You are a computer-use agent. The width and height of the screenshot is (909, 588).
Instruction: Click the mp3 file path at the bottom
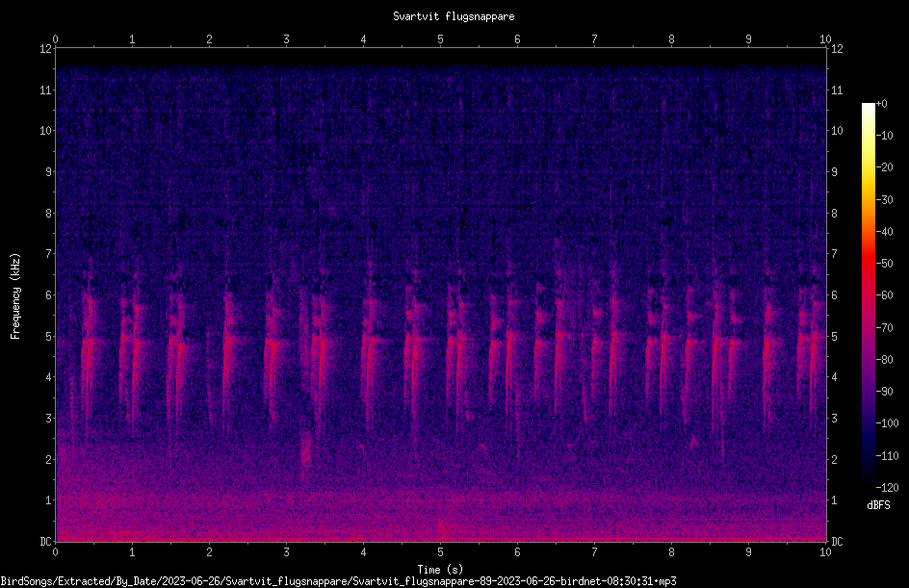pos(339,581)
